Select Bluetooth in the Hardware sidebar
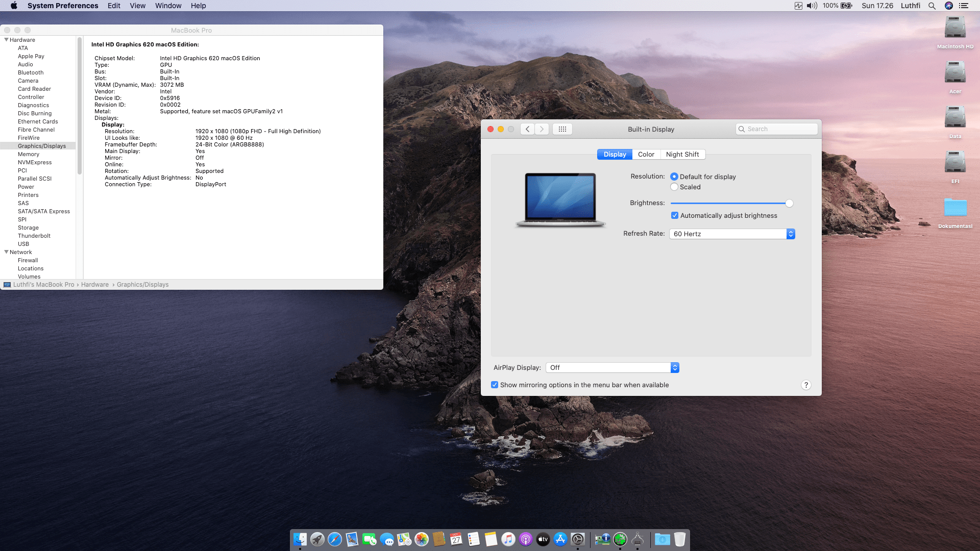 [31, 72]
